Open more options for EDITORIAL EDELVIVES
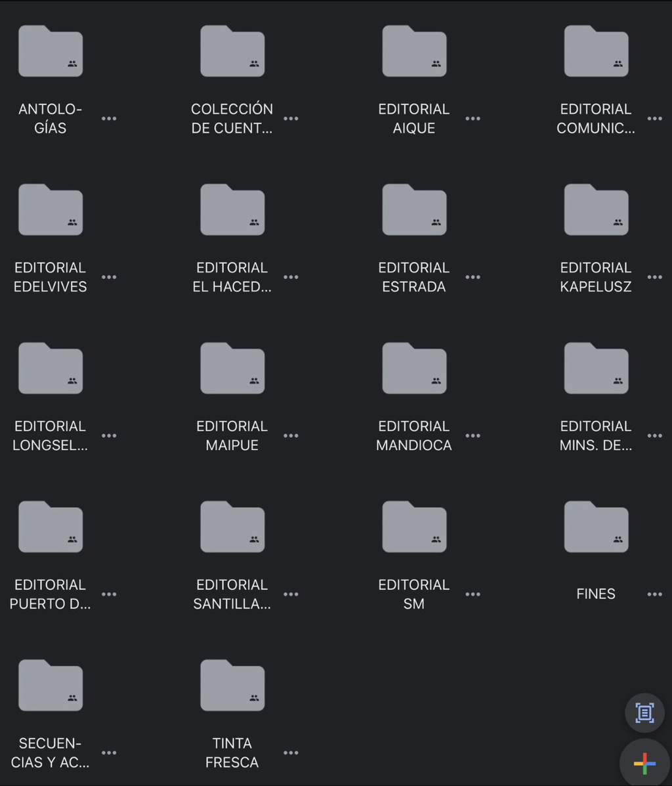Screen dimensions: 672x786 109,276
